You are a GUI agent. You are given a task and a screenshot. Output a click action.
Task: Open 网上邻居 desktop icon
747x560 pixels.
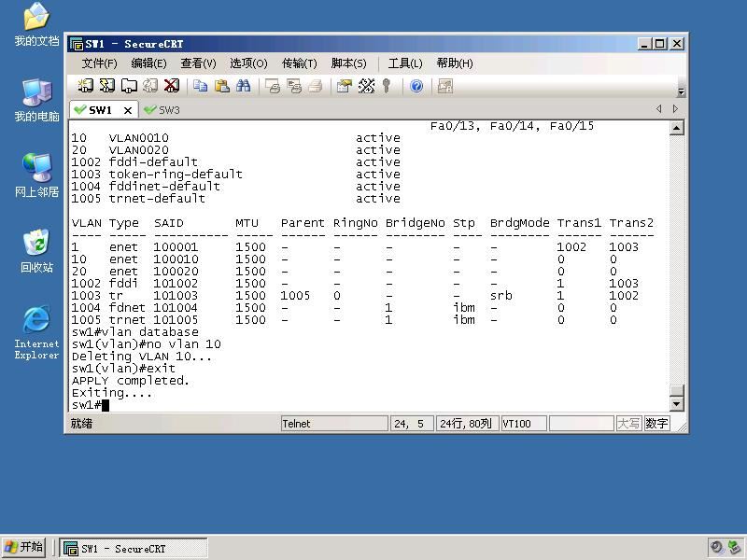[36, 175]
